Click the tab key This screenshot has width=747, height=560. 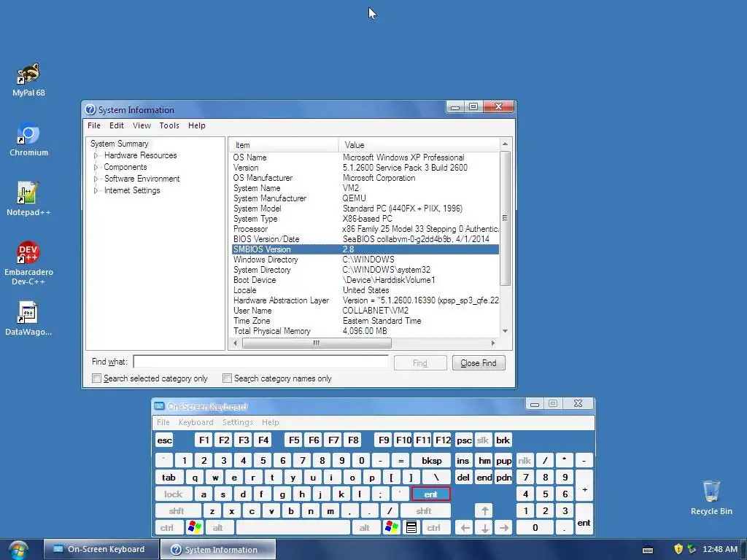click(x=169, y=477)
